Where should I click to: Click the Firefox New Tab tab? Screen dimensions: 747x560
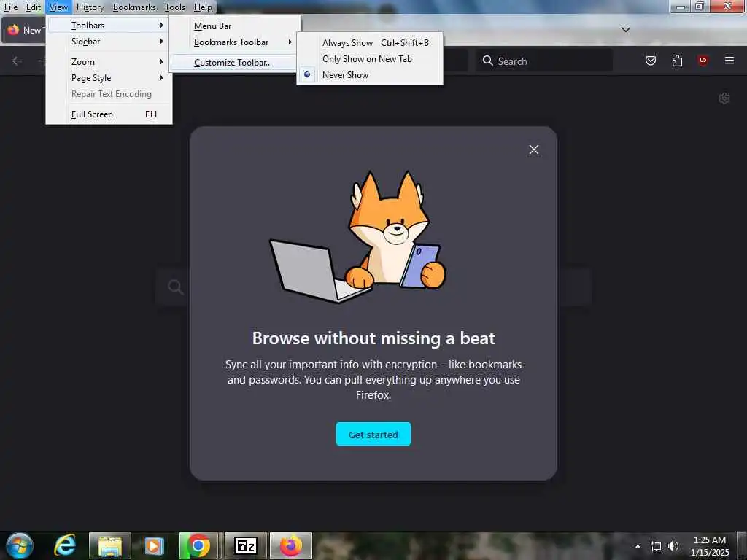pos(24,30)
